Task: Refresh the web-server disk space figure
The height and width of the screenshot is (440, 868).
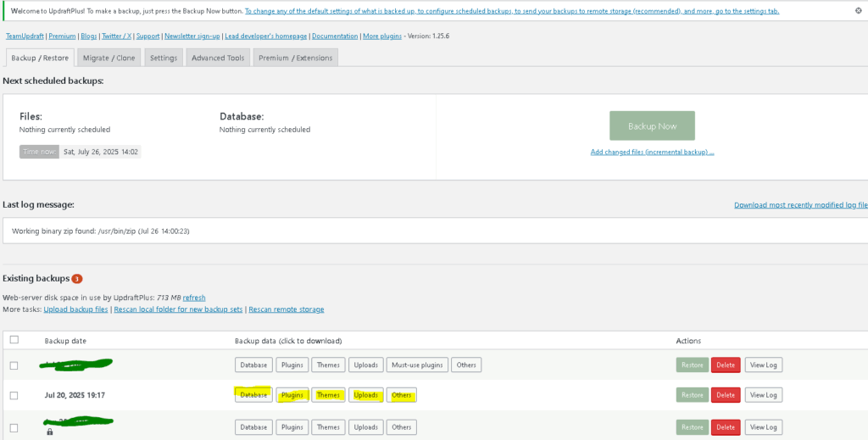Action: click(194, 298)
